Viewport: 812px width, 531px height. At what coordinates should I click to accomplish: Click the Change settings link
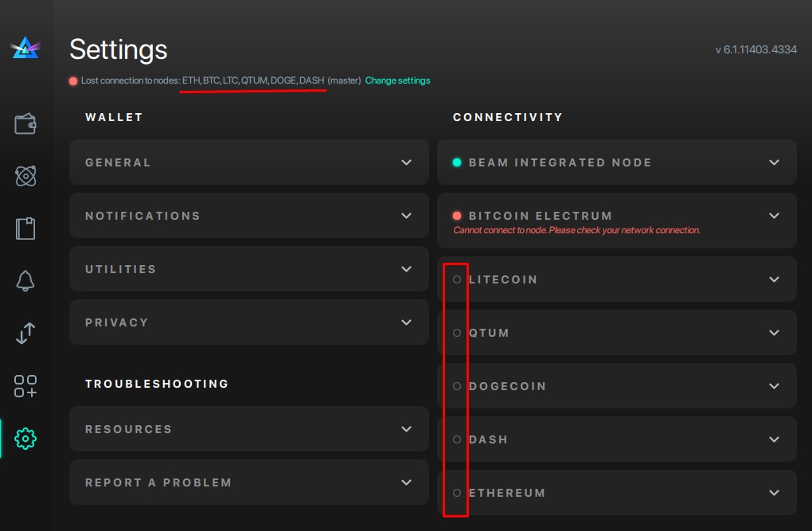[397, 80]
